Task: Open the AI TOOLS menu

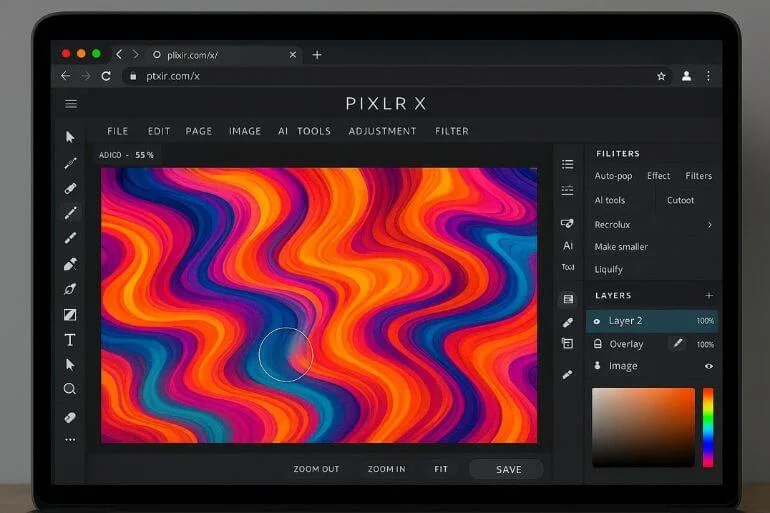Action: 304,131
